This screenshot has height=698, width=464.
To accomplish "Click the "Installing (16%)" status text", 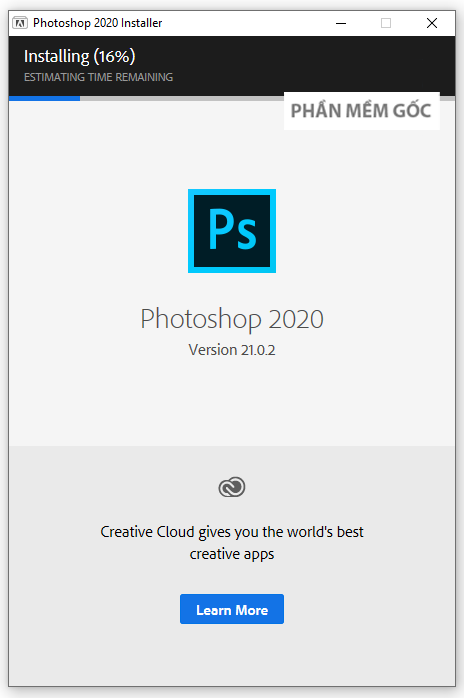I will 80,57.
